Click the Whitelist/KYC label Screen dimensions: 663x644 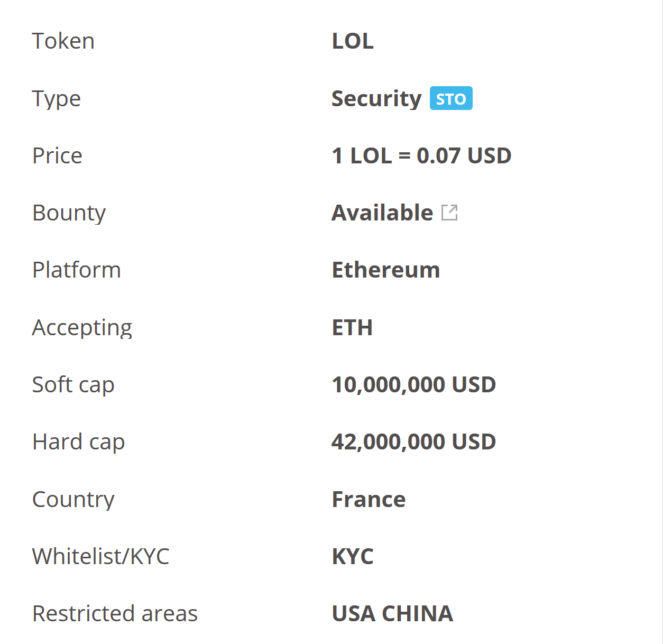click(101, 557)
